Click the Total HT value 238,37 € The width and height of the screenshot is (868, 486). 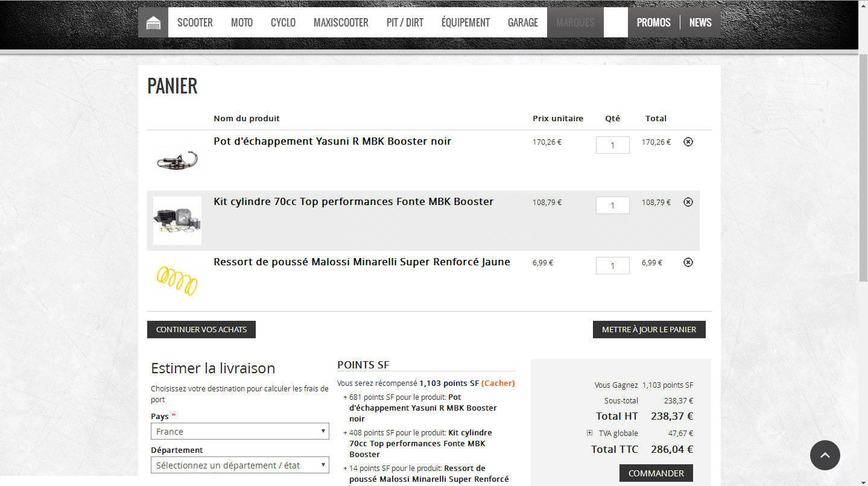tap(672, 416)
